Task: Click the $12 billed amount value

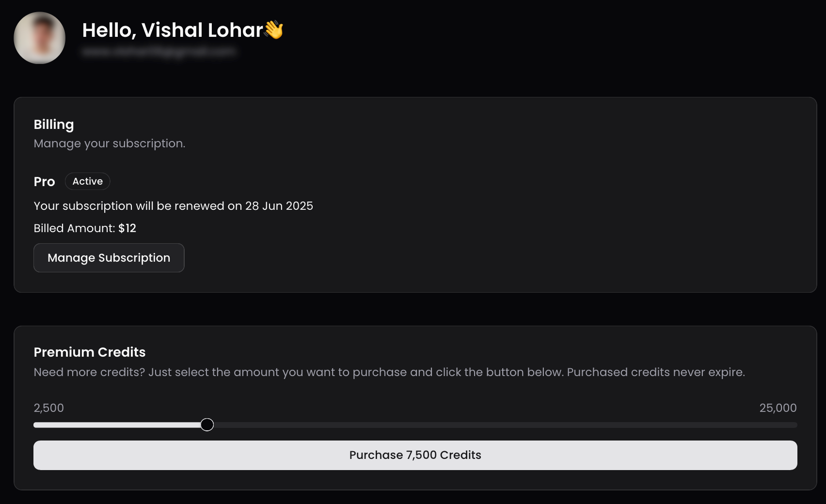Action: pos(127,228)
